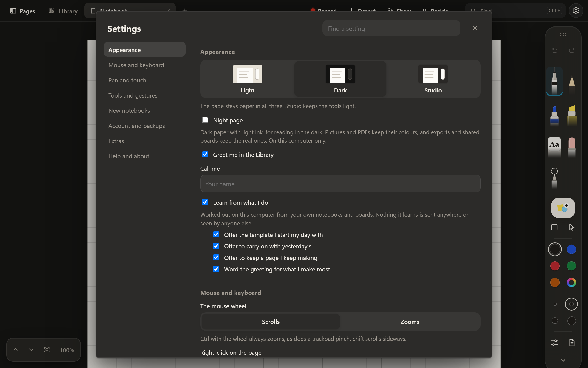Untick Greet me in the Library

[x=205, y=154]
